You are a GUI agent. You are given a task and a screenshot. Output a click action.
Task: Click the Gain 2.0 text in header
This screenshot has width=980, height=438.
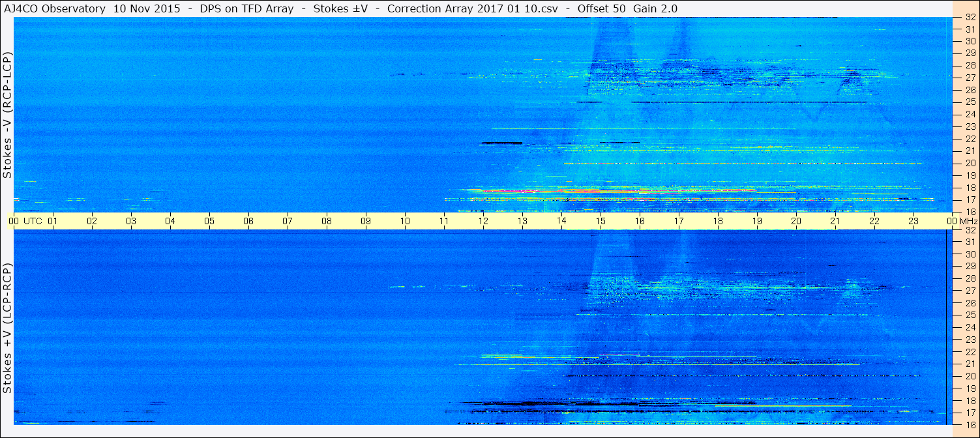point(654,8)
